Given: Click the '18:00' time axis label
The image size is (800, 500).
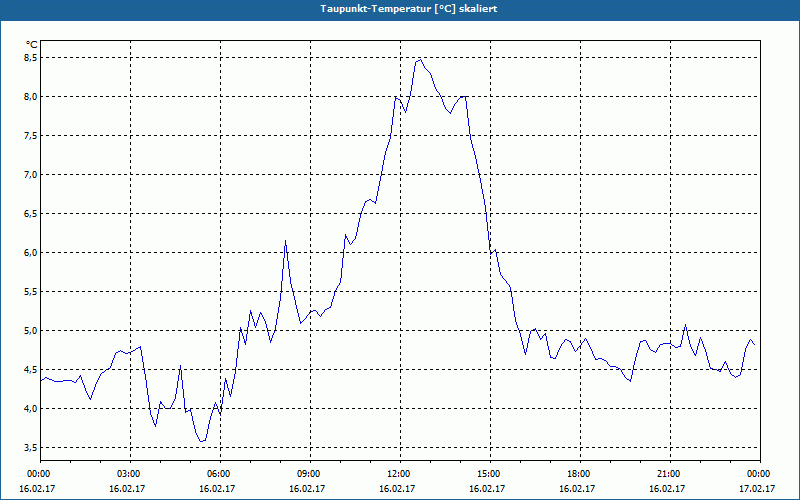Looking at the screenshot, I should [x=581, y=474].
